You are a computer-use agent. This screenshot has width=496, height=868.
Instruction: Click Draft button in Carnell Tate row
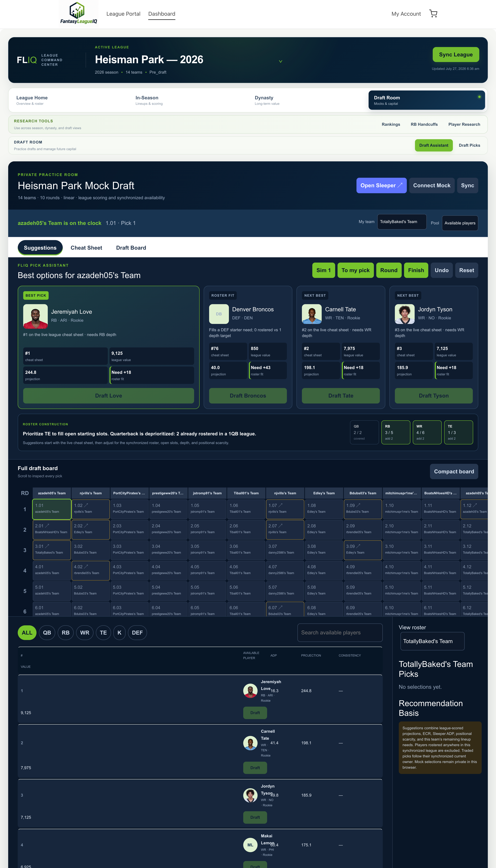pos(255,768)
